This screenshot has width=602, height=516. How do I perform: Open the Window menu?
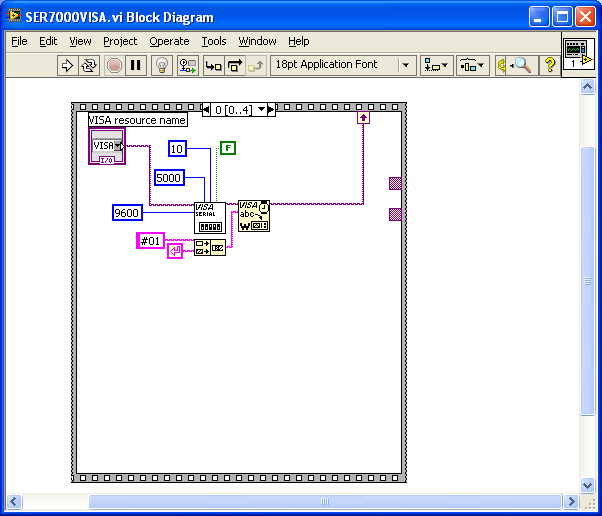tap(257, 41)
